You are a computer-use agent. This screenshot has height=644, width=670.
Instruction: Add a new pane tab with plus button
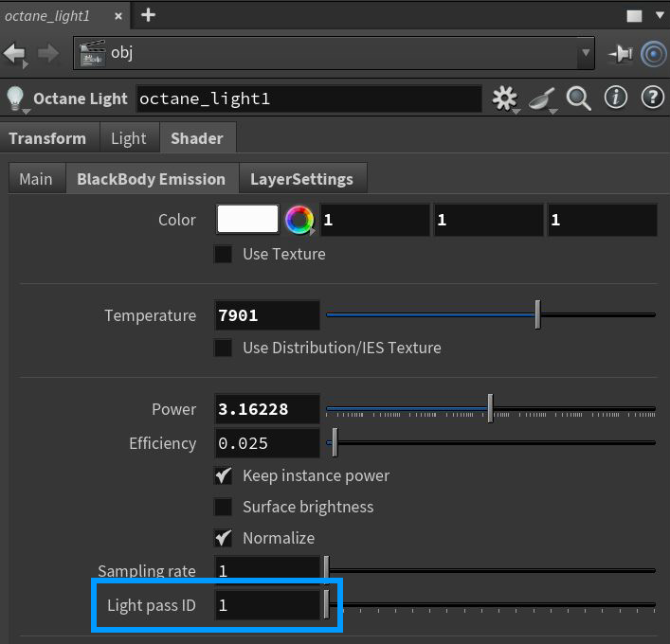pyautogui.click(x=148, y=15)
